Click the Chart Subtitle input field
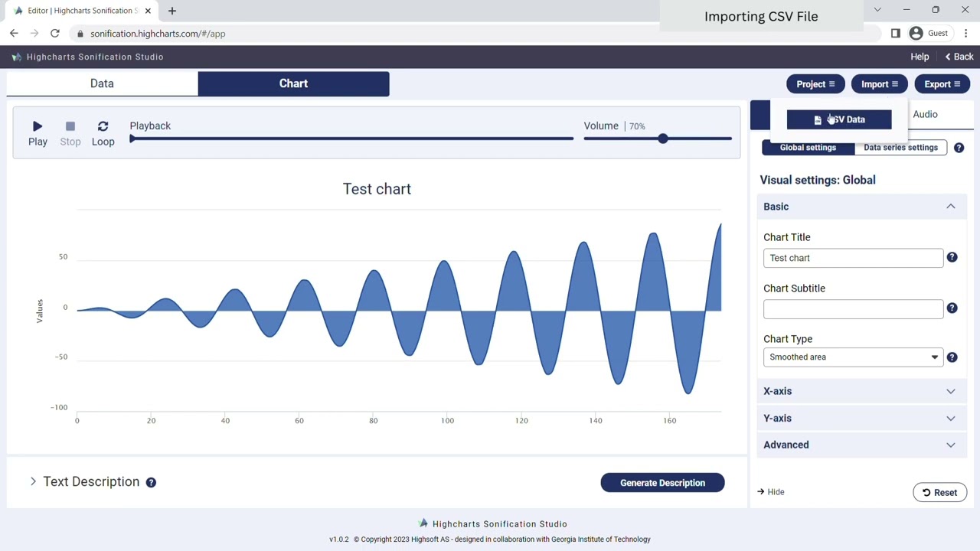This screenshot has width=980, height=551. pos(853,308)
